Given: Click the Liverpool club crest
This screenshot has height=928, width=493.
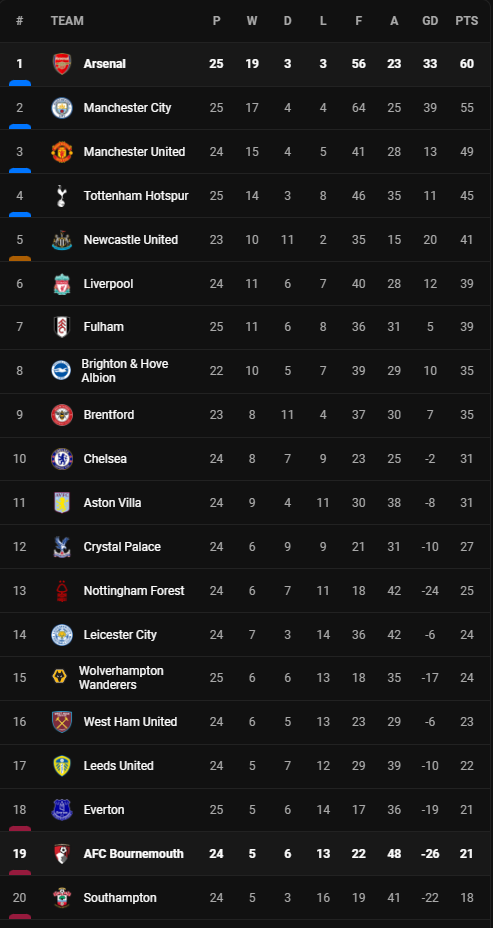Looking at the screenshot, I should 62,284.
